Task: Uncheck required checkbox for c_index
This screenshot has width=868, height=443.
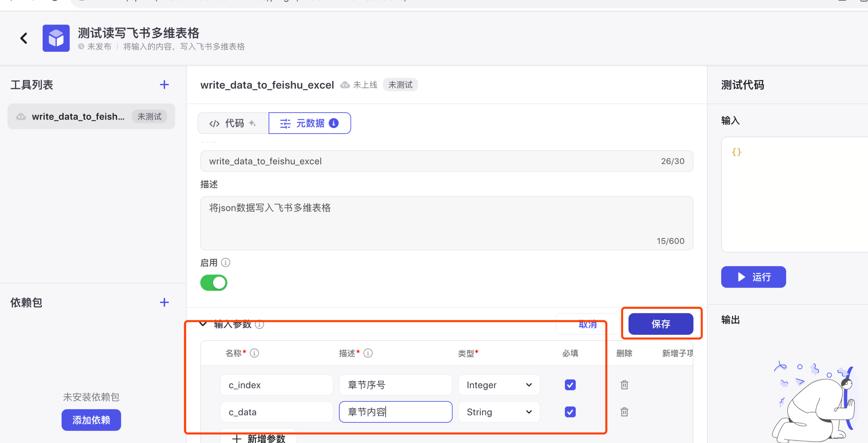Action: coord(570,385)
